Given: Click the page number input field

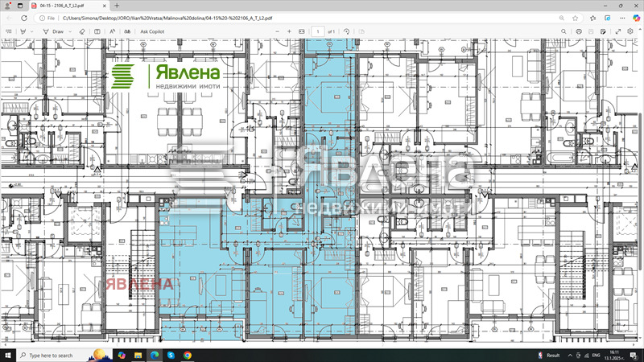Looking at the screenshot, I should click(319, 31).
